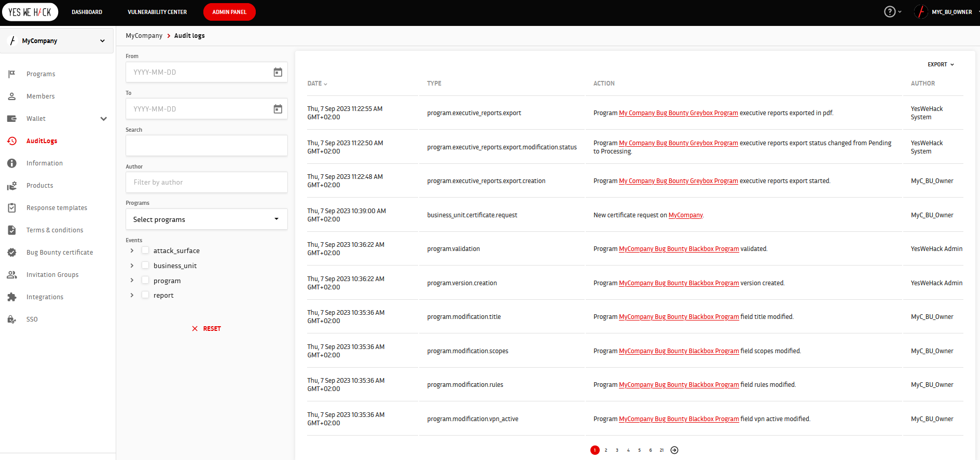
Task: Open the Vulnerability Center tab
Action: coord(157,12)
